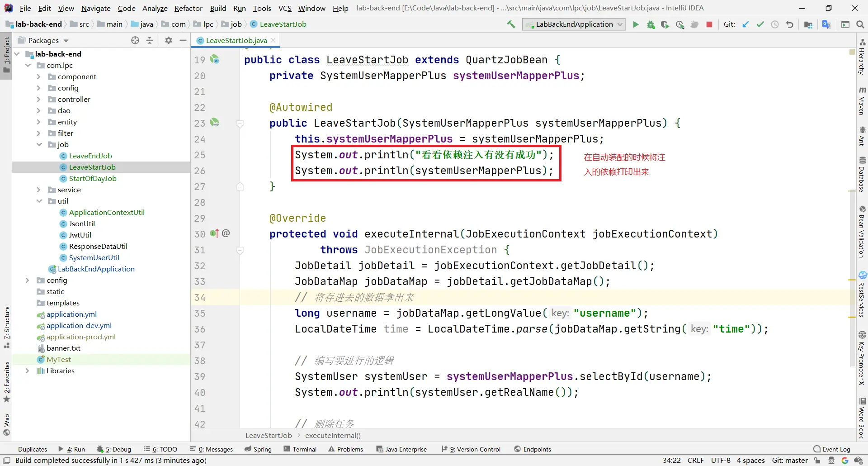Viewport: 868px width, 466px height.
Task: Open the Terminal tool window tab
Action: click(x=300, y=449)
